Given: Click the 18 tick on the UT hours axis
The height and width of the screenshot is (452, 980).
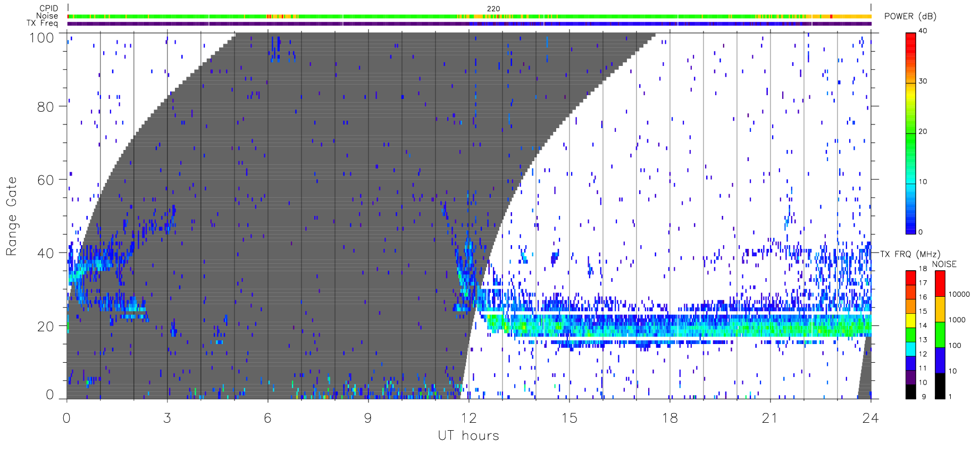Looking at the screenshot, I should tap(669, 418).
